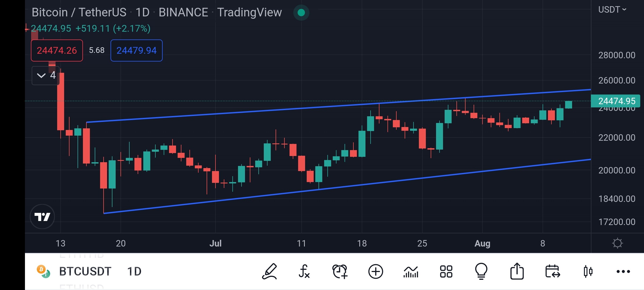Tap the plus circle compare icon
This screenshot has width=644, height=290.
[x=376, y=271]
